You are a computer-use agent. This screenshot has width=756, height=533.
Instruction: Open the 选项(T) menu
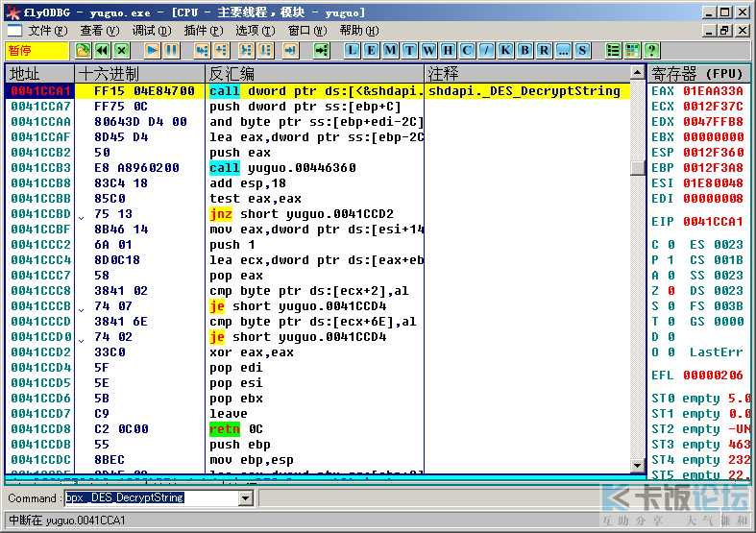point(256,31)
